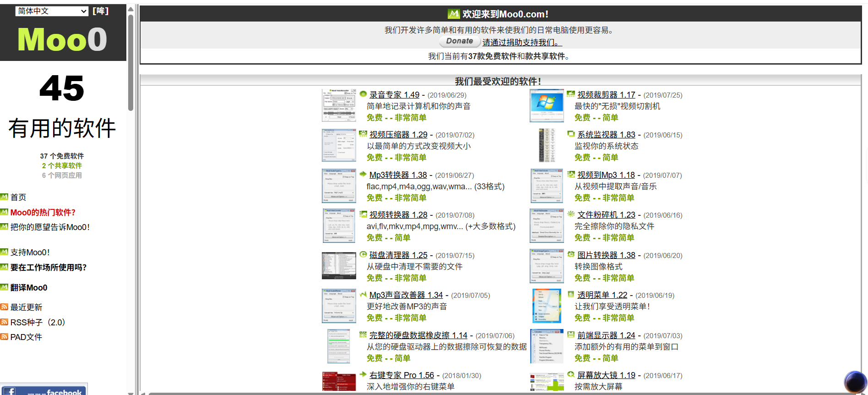The image size is (868, 395).
Task: Open Mp3声音改善器 1.34 page
Action: click(406, 295)
